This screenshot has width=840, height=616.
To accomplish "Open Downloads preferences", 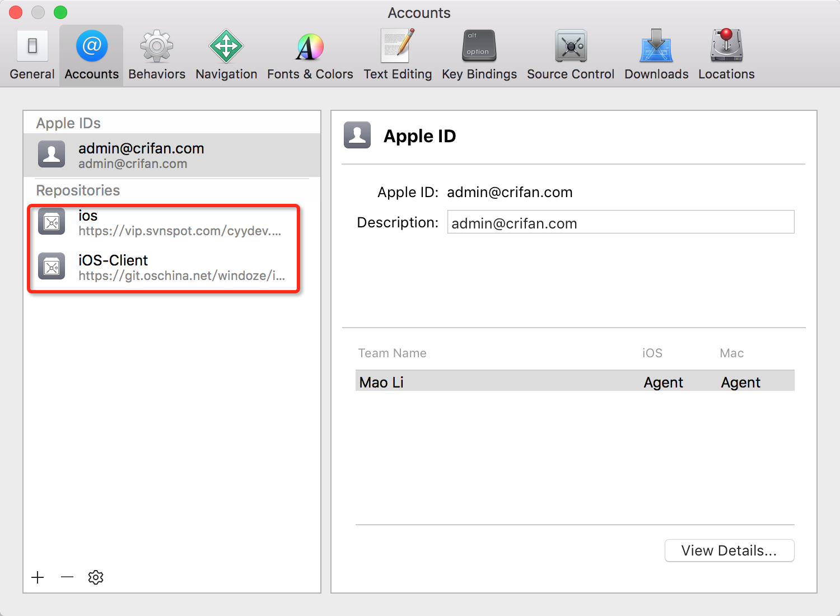I will (x=656, y=46).
